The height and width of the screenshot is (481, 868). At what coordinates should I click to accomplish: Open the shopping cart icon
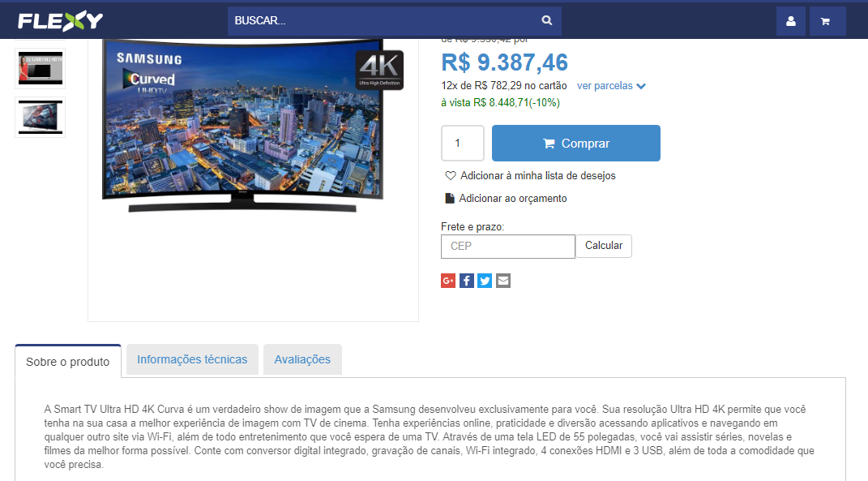click(827, 21)
